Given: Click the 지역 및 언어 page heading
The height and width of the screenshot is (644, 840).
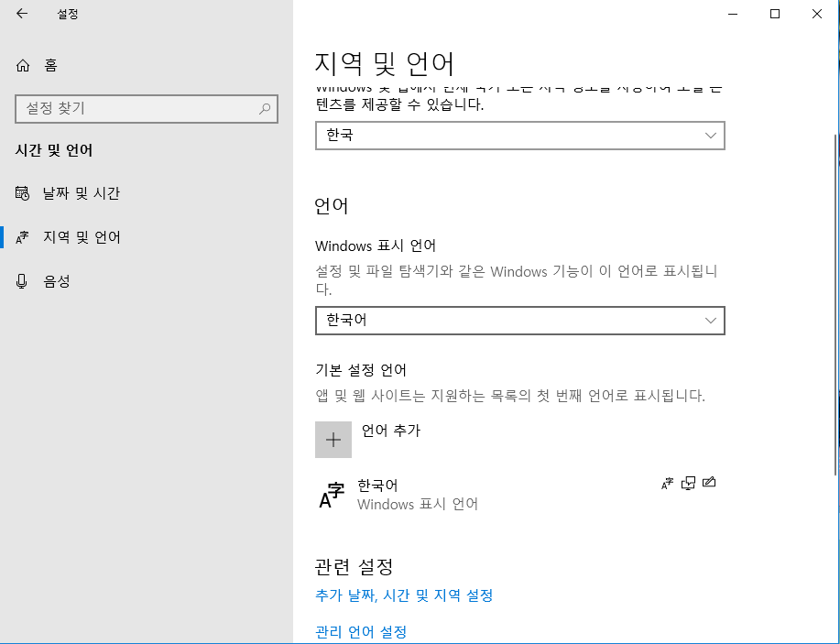Looking at the screenshot, I should [x=384, y=63].
